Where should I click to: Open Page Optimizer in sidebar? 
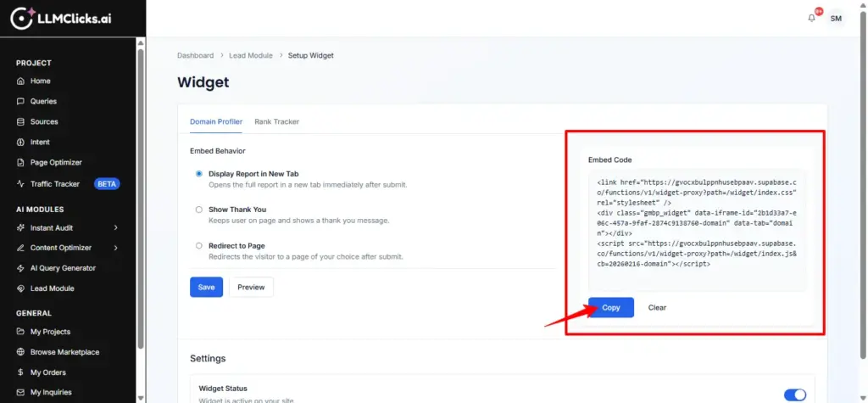pyautogui.click(x=56, y=163)
